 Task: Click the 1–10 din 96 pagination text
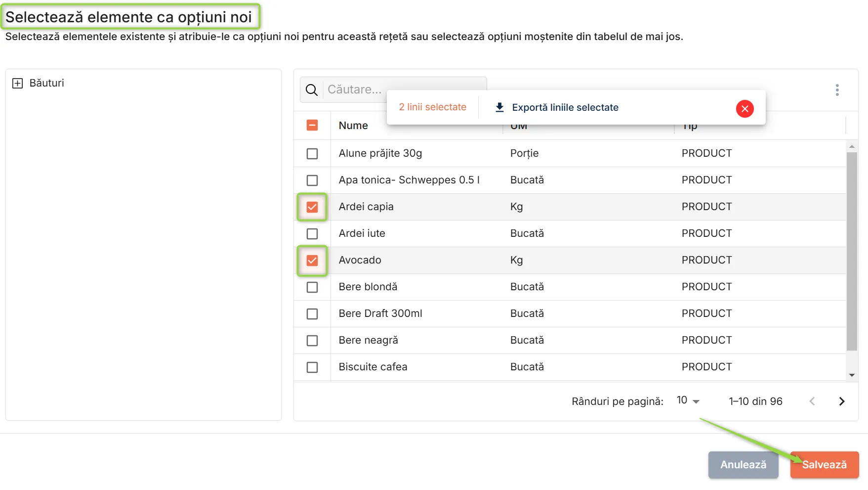coord(756,401)
